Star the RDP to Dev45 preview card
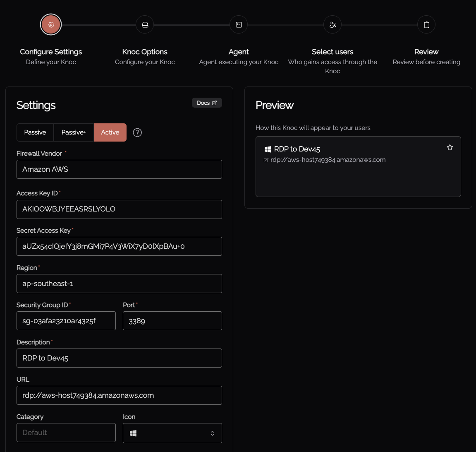 pos(450,147)
